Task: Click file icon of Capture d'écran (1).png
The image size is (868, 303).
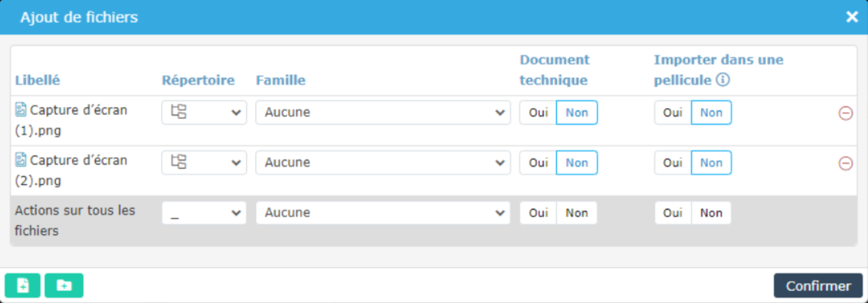Action: tap(21, 110)
